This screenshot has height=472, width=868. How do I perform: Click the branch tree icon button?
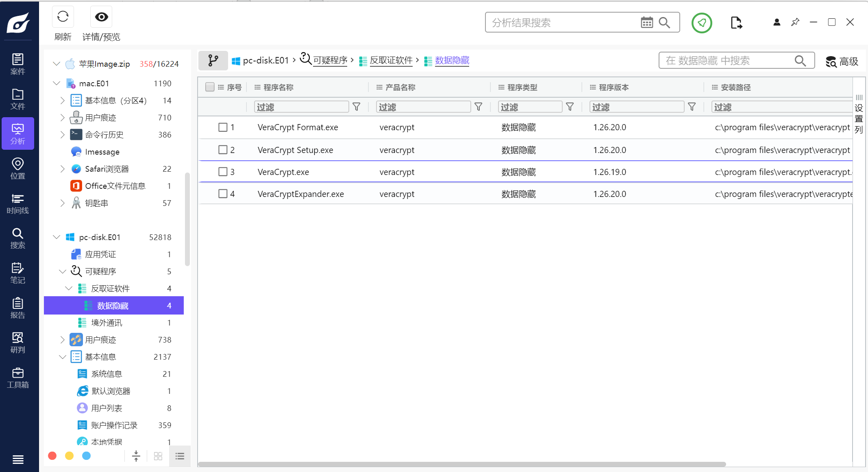pyautogui.click(x=213, y=61)
